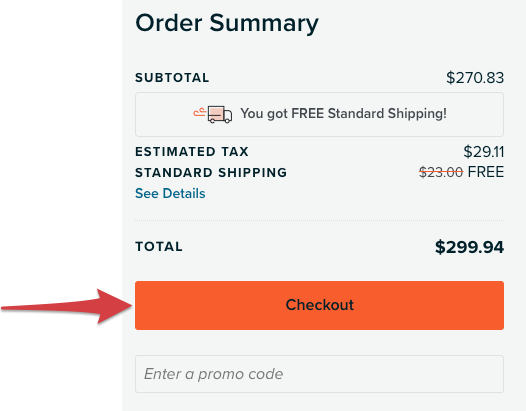Click the TOTAL label

coord(159,247)
